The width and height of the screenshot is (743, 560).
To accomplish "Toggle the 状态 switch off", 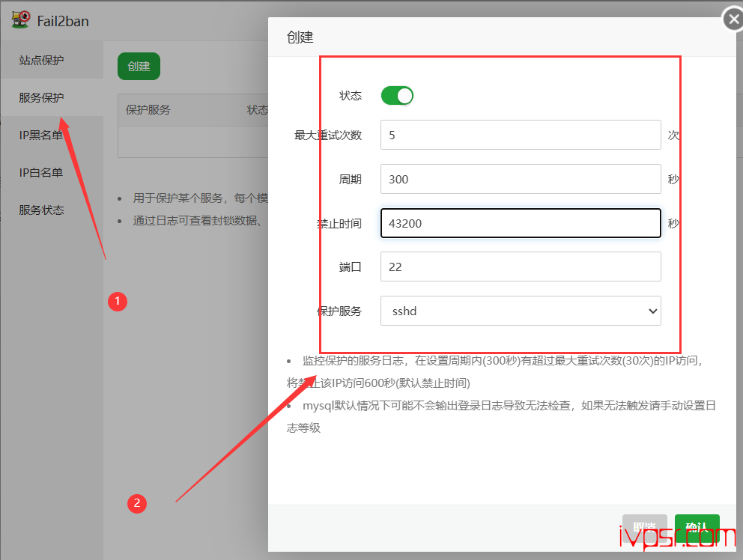I will pyautogui.click(x=397, y=96).
